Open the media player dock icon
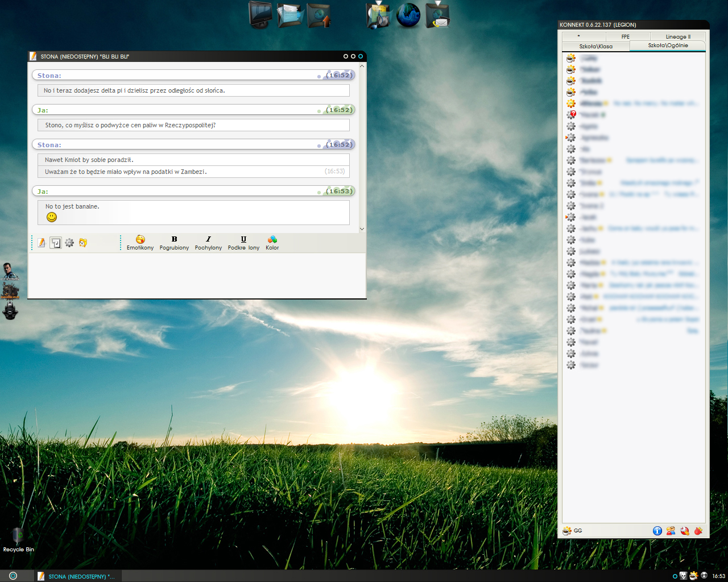728x582 pixels. [x=379, y=15]
